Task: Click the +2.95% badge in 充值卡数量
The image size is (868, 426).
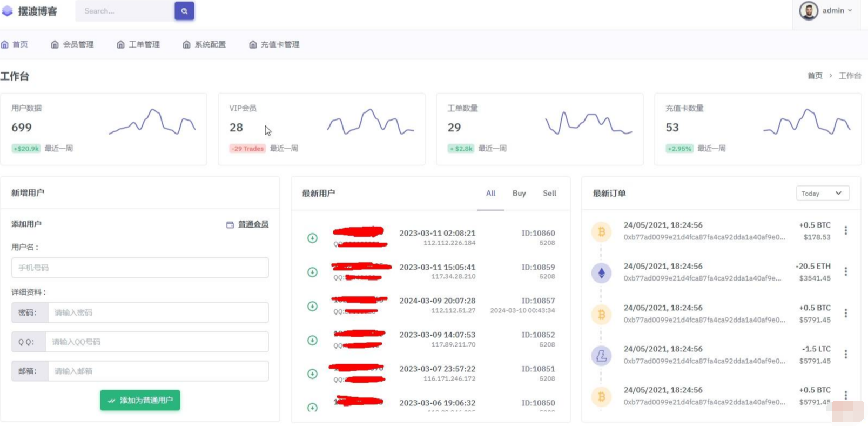Action: point(679,148)
